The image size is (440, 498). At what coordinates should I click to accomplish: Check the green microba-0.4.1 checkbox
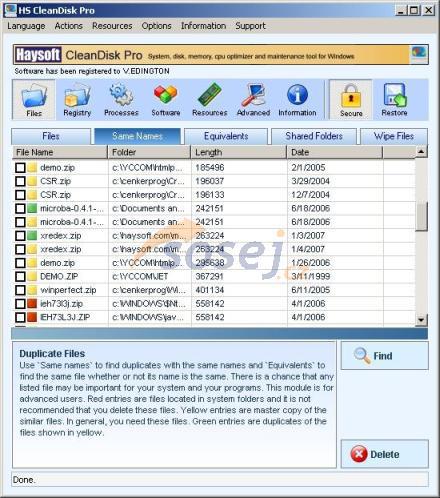point(20,208)
